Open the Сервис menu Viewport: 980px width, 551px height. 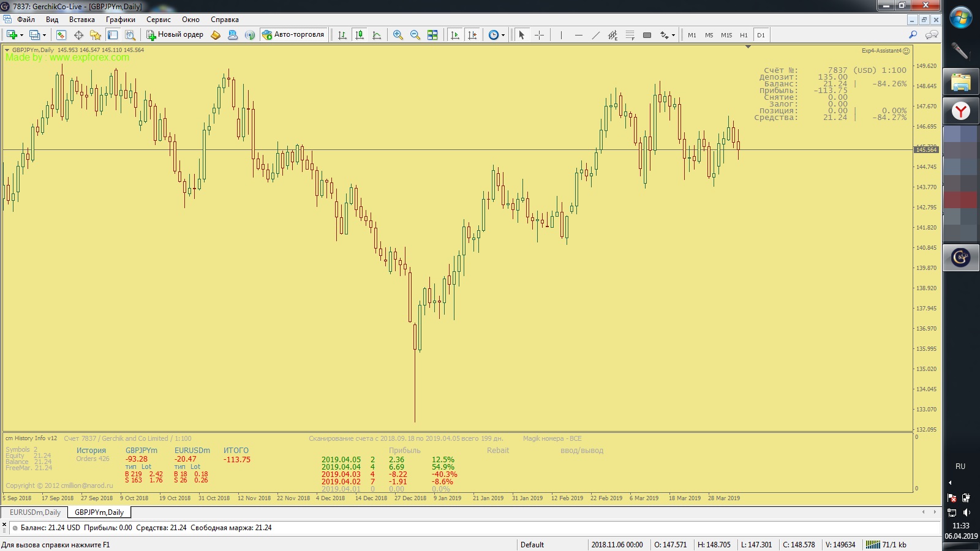pos(158,20)
